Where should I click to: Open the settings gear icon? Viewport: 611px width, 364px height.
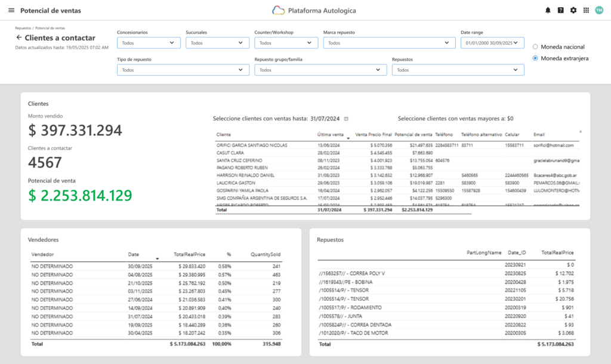[x=573, y=11]
